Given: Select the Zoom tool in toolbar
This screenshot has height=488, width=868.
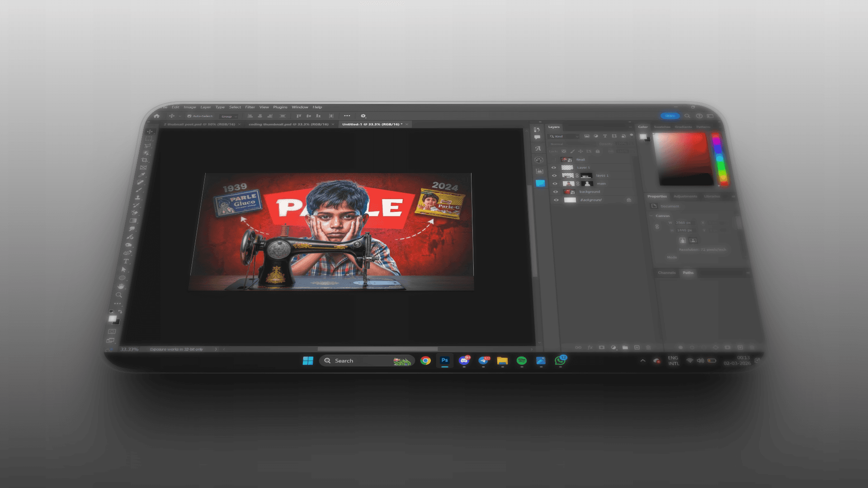Looking at the screenshot, I should [x=119, y=295].
